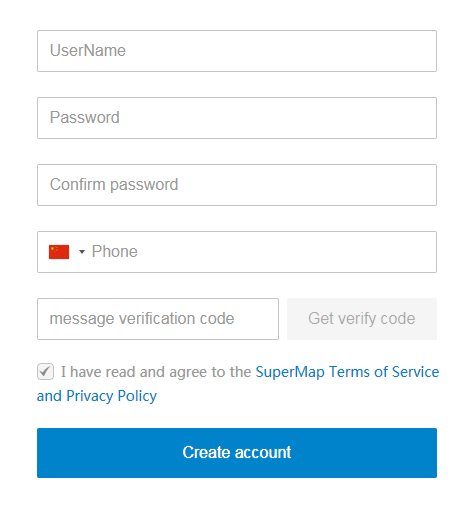Submit with the Create account button
This screenshot has width=474, height=510.
coord(237,453)
